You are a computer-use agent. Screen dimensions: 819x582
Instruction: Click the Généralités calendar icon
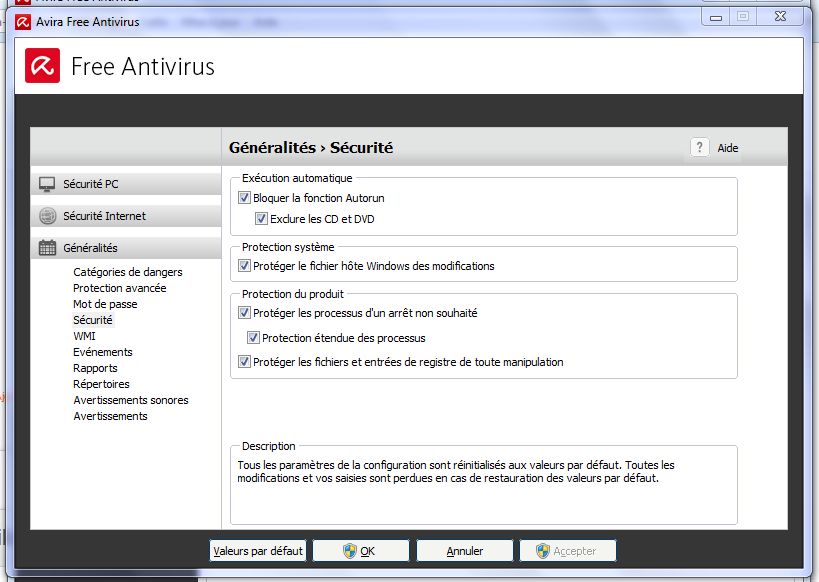tap(47, 248)
